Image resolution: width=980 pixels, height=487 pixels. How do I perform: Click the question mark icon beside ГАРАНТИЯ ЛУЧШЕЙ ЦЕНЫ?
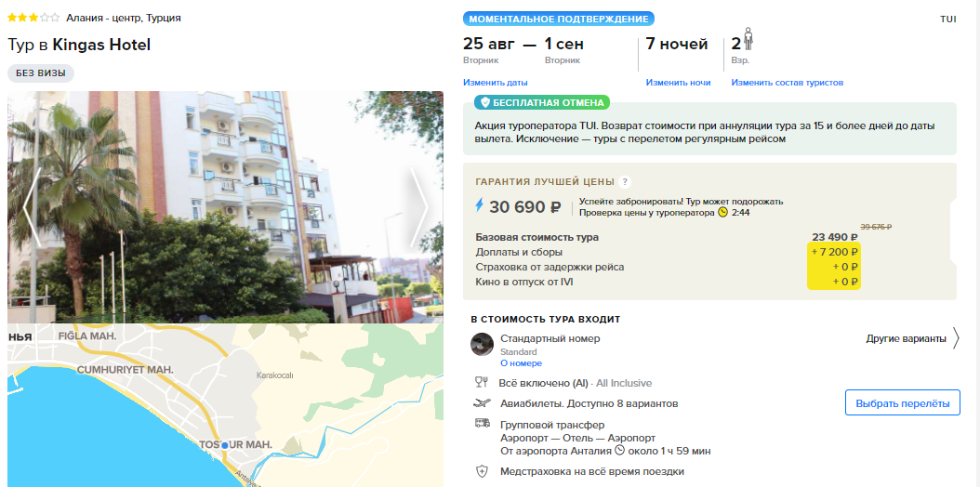click(x=625, y=182)
